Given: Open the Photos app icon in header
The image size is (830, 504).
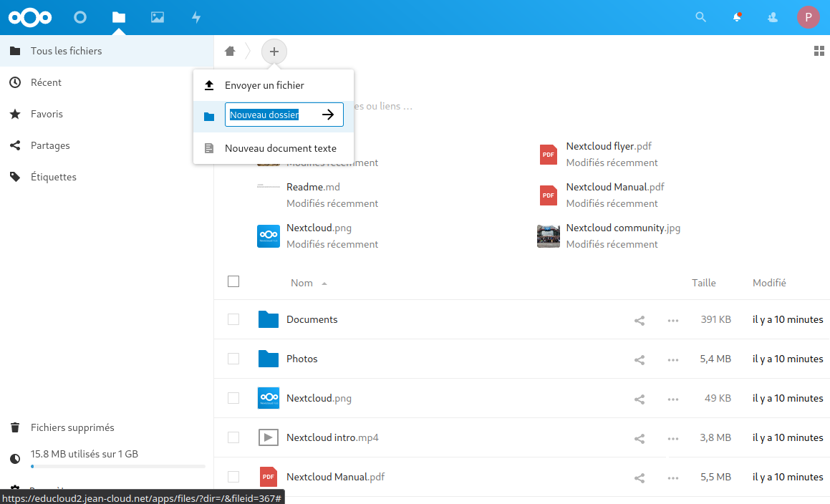Looking at the screenshot, I should (158, 17).
